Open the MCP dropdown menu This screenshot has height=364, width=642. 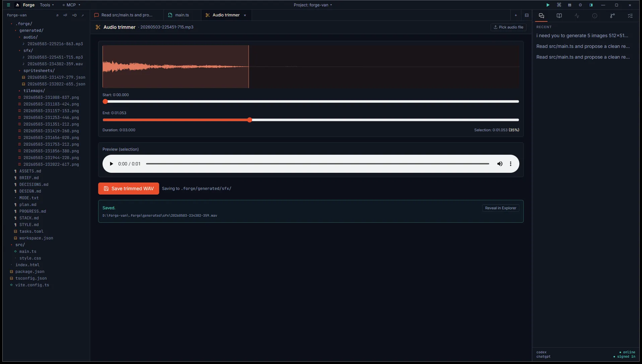click(71, 5)
